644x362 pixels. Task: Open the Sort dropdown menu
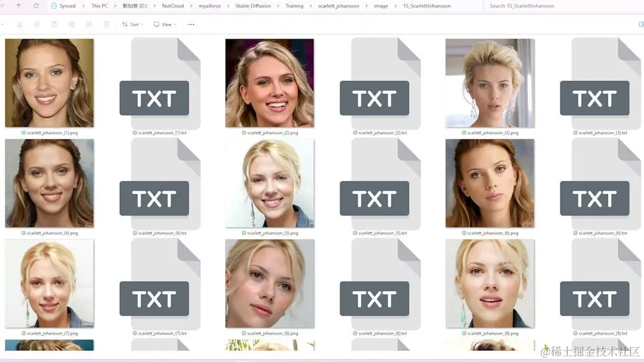click(x=133, y=25)
